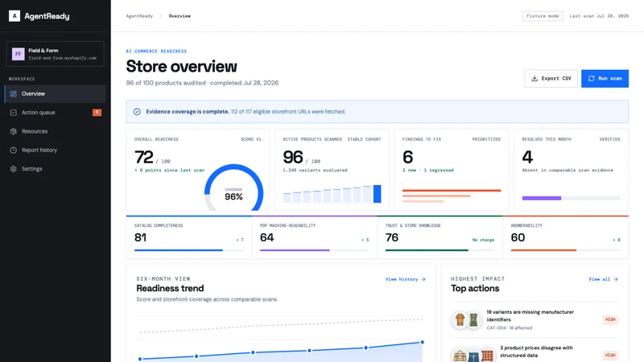Click the Field & Form store avatar
This screenshot has height=362, width=644.
click(x=18, y=54)
